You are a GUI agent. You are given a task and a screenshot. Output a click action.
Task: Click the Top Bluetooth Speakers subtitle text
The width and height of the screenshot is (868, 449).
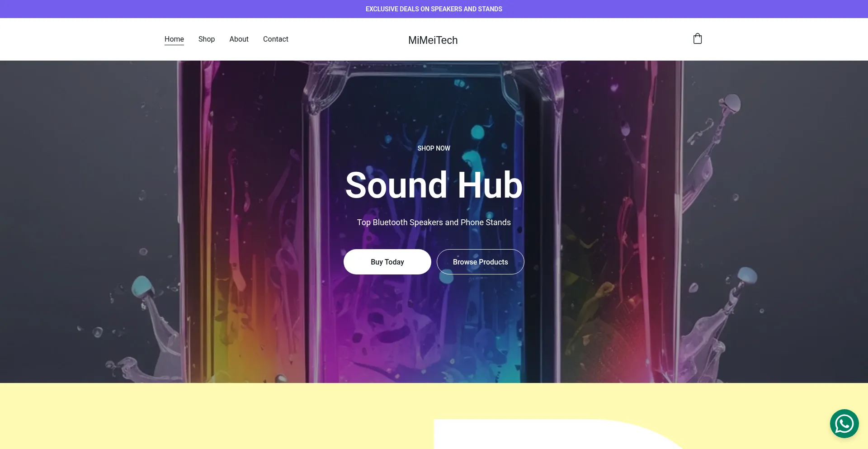pos(434,222)
